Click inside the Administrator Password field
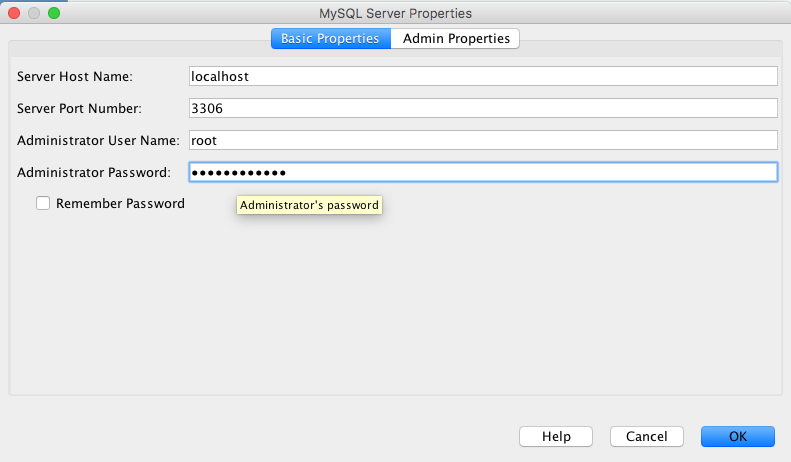Screen dimensions: 791x462 click(483, 172)
